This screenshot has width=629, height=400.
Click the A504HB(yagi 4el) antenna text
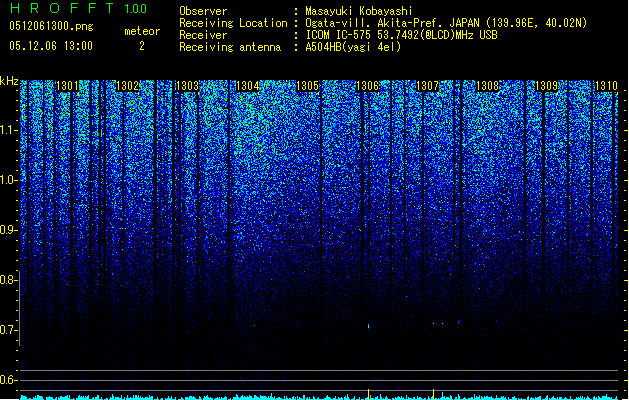tap(353, 47)
